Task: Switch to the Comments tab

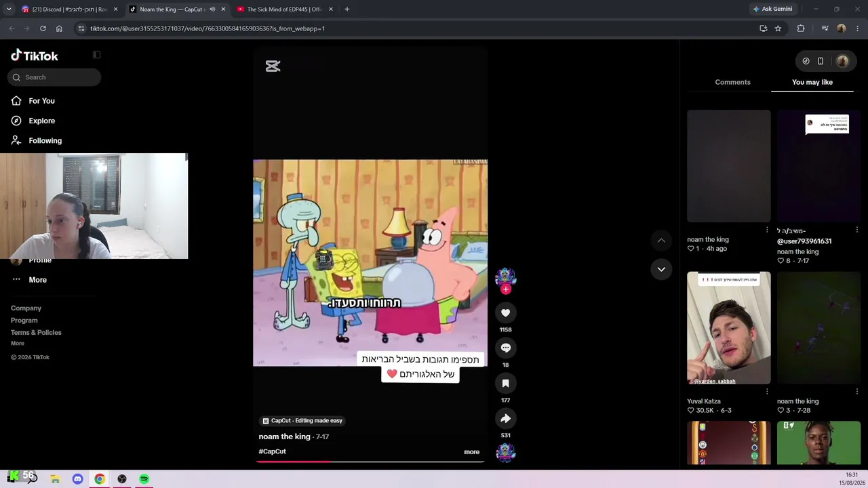Action: click(732, 82)
